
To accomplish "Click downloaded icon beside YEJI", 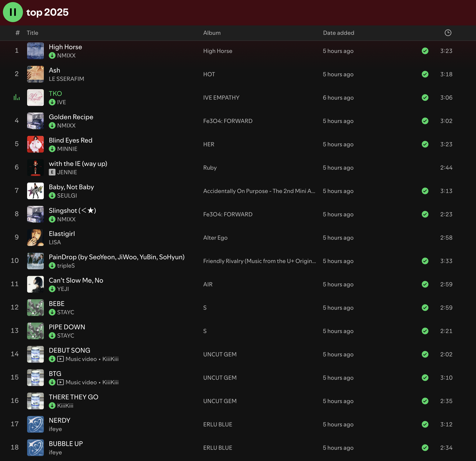I will pyautogui.click(x=52, y=289).
